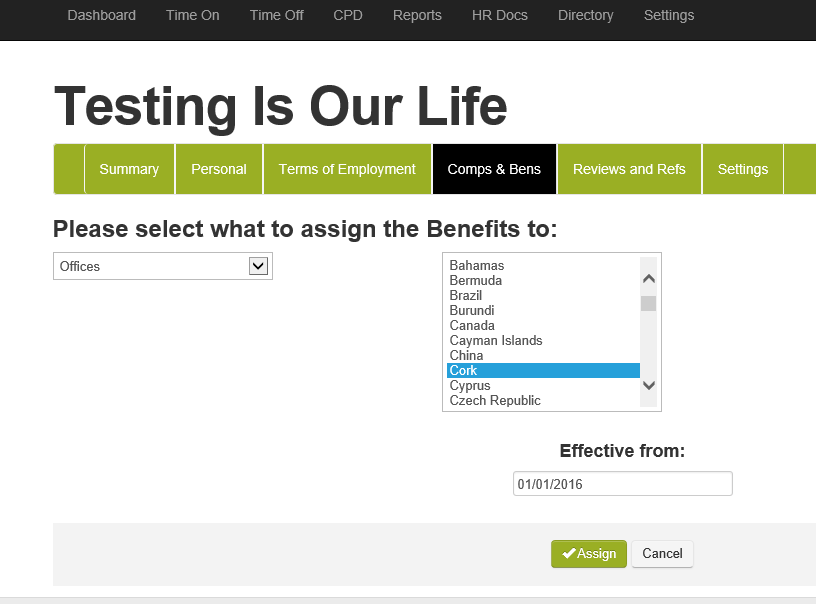
Task: Click the checkmark icon on Assign button
Action: coord(569,554)
